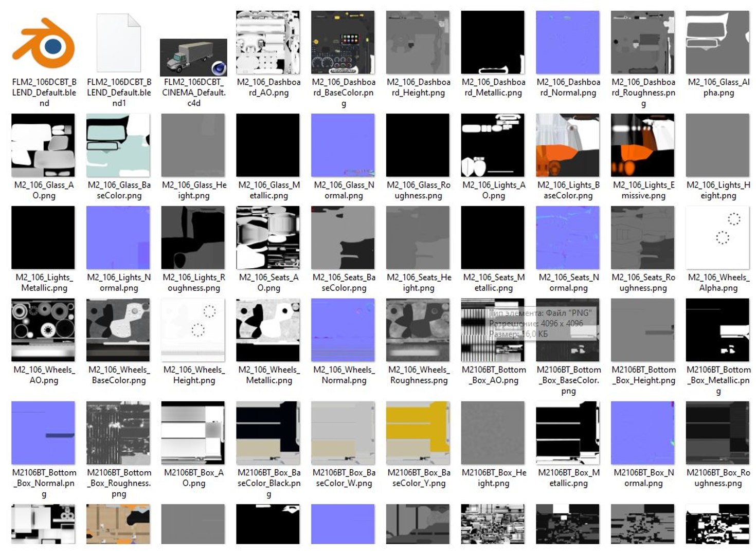This screenshot has height=555, width=756.
Task: Select M2_106_Lights_Roughness.png thumbnail
Action: [193, 238]
